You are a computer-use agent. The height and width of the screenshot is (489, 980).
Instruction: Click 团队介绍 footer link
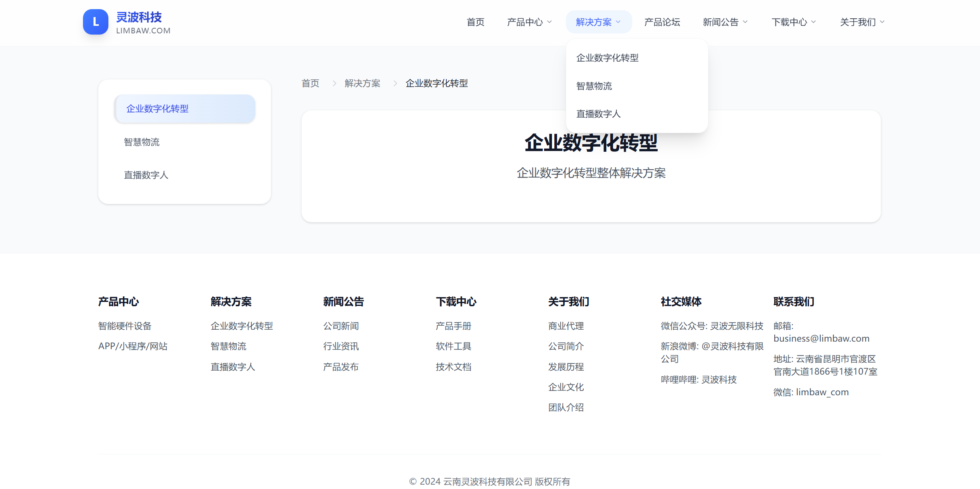pos(566,408)
